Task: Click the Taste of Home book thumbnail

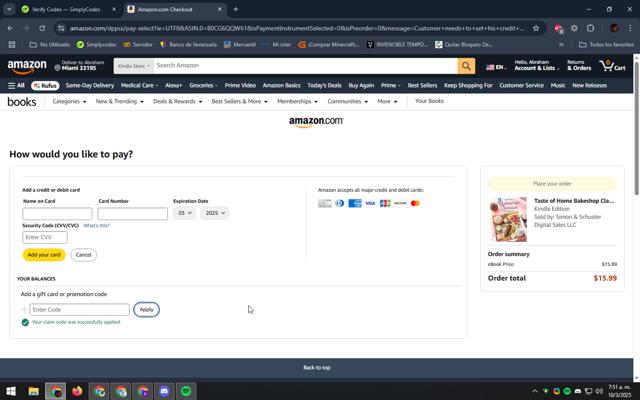Action: 508,219
